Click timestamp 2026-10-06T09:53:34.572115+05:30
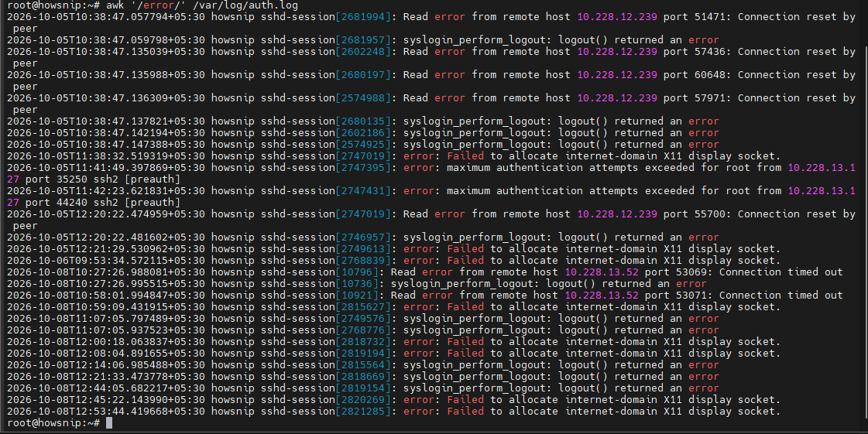 [106, 261]
